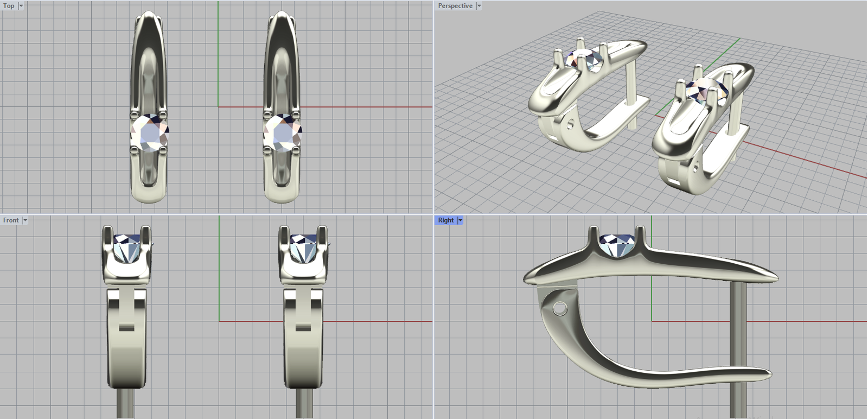Select left earring's gemstone in Top view

point(149,134)
